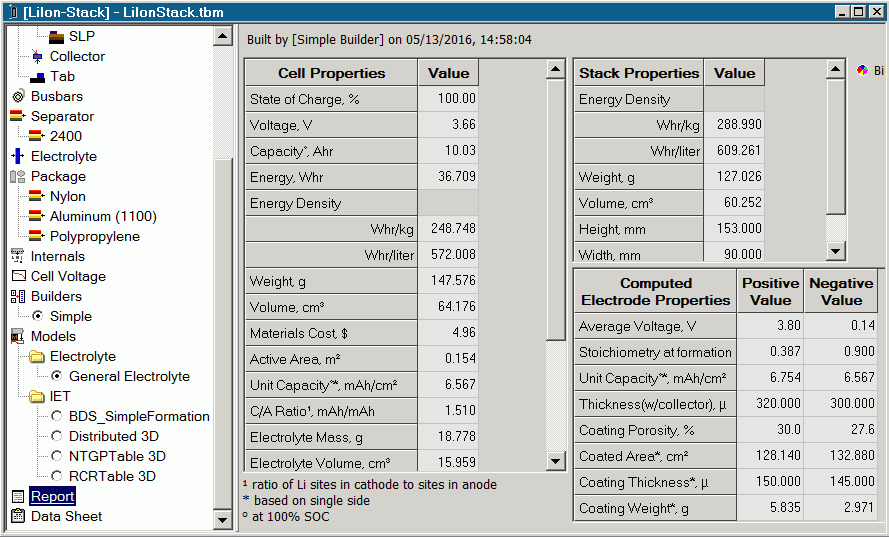Click the Busbars icon in tree
889x537 pixels.
coord(17,97)
